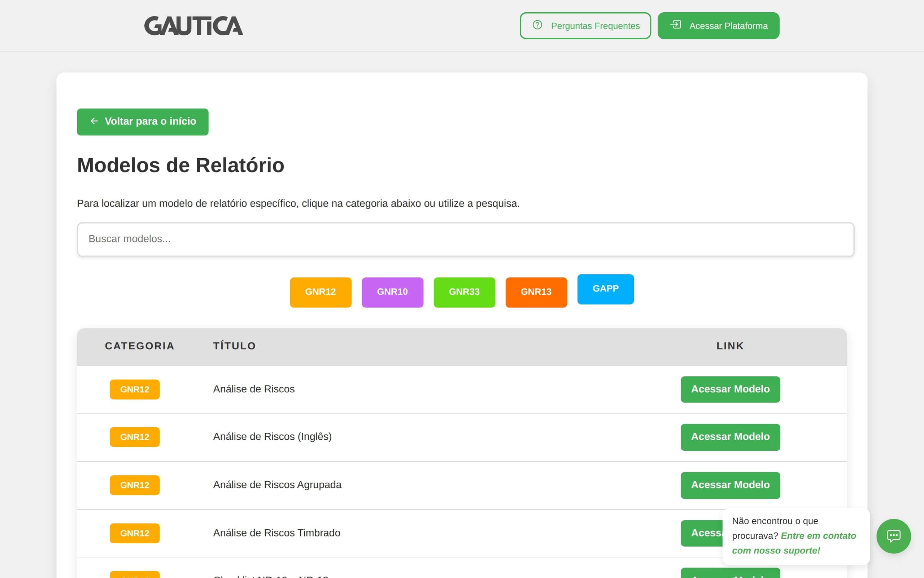Image resolution: width=924 pixels, height=578 pixels.
Task: Click the left arrow icon in Voltar button
Action: tap(94, 121)
